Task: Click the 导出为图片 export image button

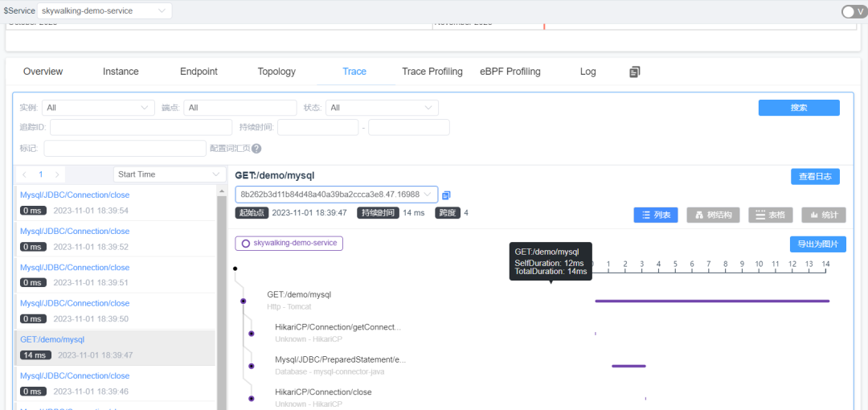Action: point(817,244)
